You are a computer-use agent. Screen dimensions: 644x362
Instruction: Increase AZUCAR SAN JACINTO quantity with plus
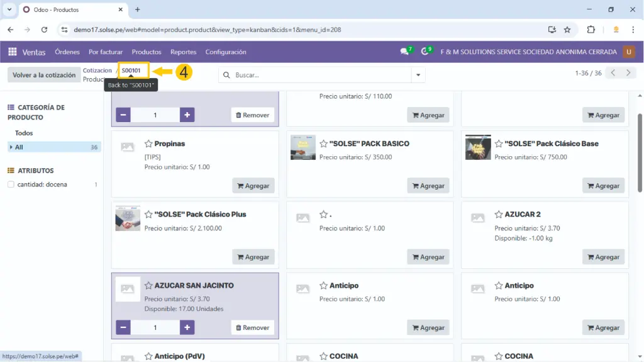[x=187, y=327]
